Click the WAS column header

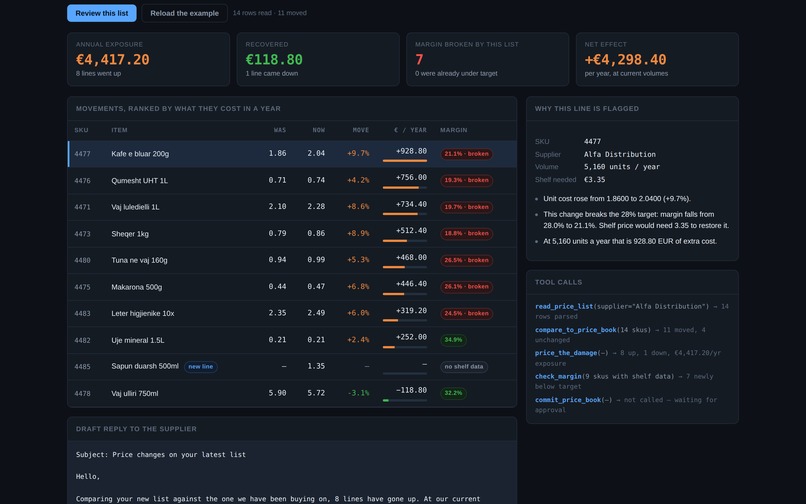coord(280,130)
